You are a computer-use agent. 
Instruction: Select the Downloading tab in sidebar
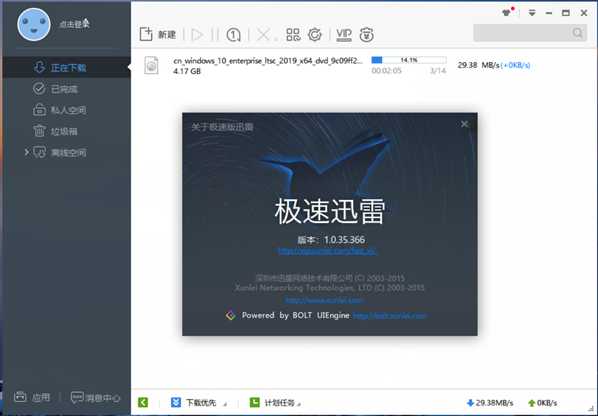(x=66, y=67)
